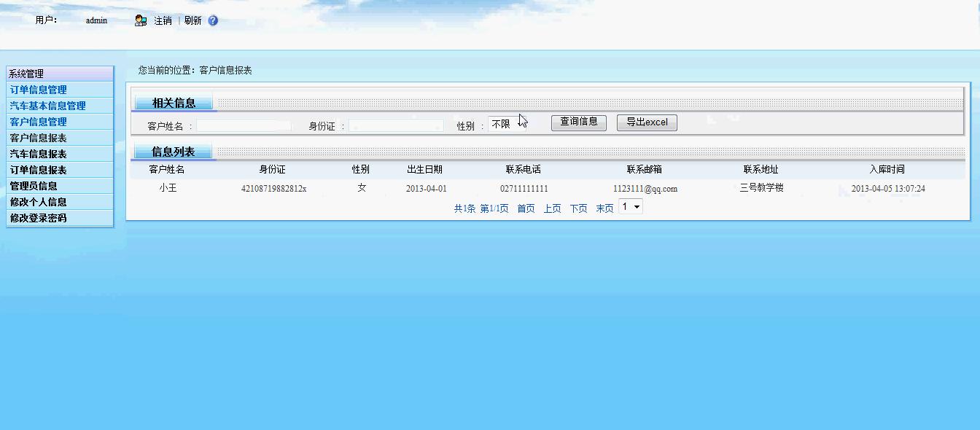
Task: Open the 性别 dropdown showing 不限
Action: click(507, 125)
